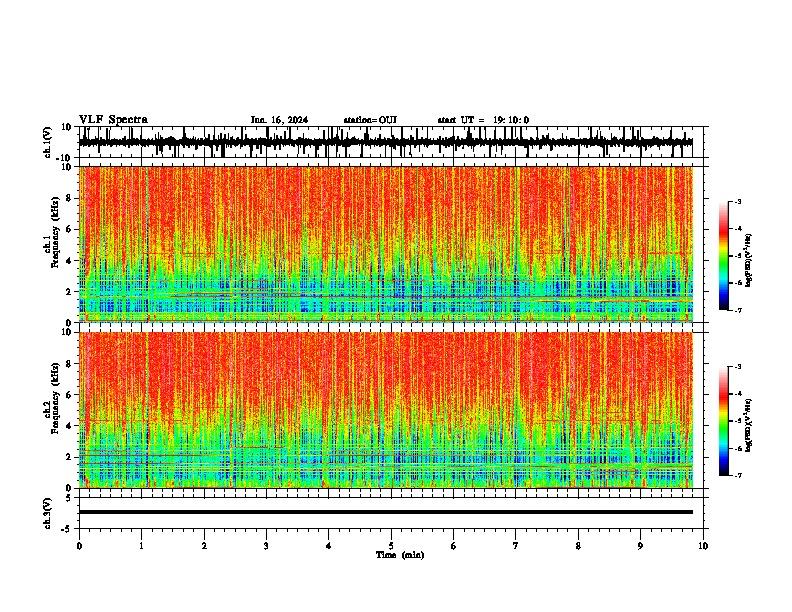Click the 6 kHz tick on ch.2 spectrogram

point(69,394)
